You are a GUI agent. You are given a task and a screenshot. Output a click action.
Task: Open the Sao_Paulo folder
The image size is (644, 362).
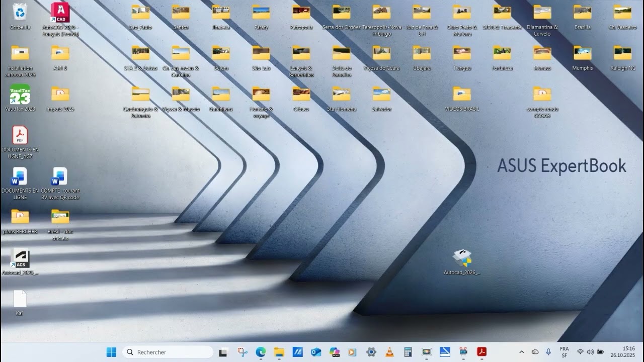pos(140,17)
